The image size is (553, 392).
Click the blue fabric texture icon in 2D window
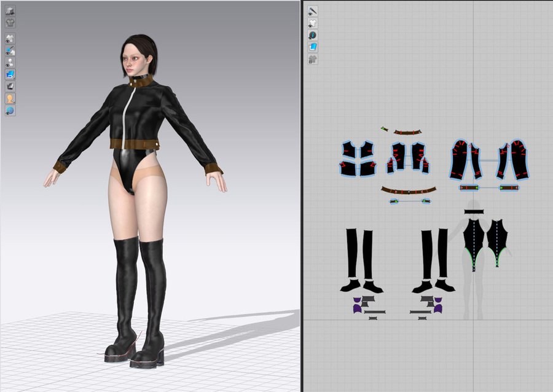point(313,47)
